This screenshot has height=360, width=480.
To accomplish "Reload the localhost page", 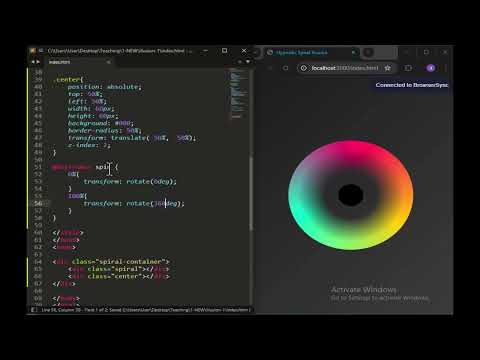I will click(x=286, y=68).
